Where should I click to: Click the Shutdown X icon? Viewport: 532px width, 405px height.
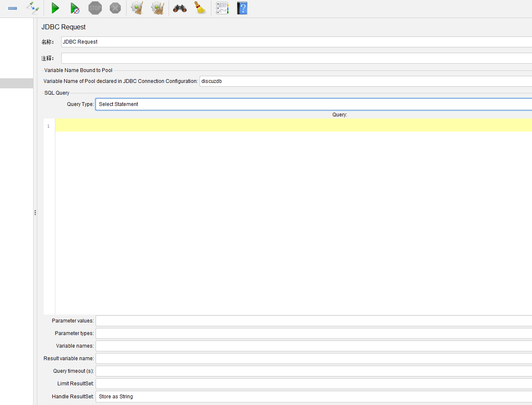click(x=115, y=8)
